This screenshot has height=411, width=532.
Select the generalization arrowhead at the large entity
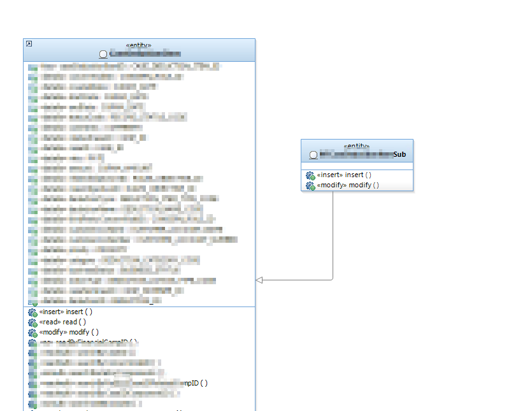259,280
